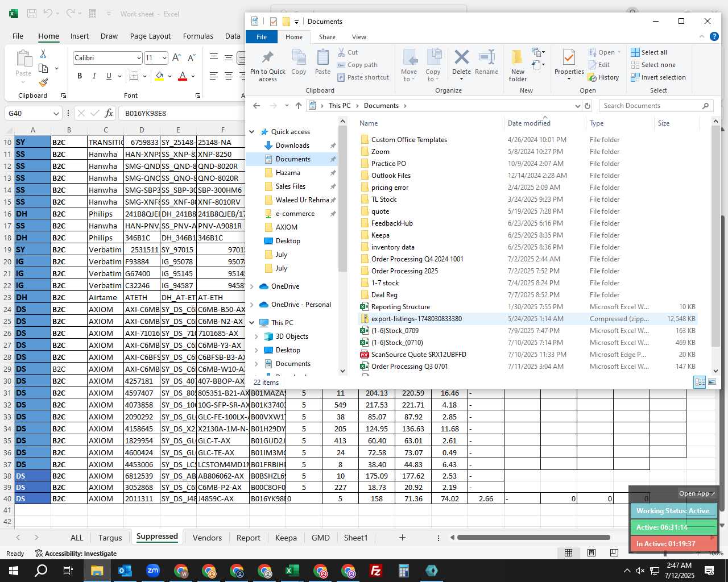Switch Excel to Page Layout view
728x582 pixels.
point(591,552)
